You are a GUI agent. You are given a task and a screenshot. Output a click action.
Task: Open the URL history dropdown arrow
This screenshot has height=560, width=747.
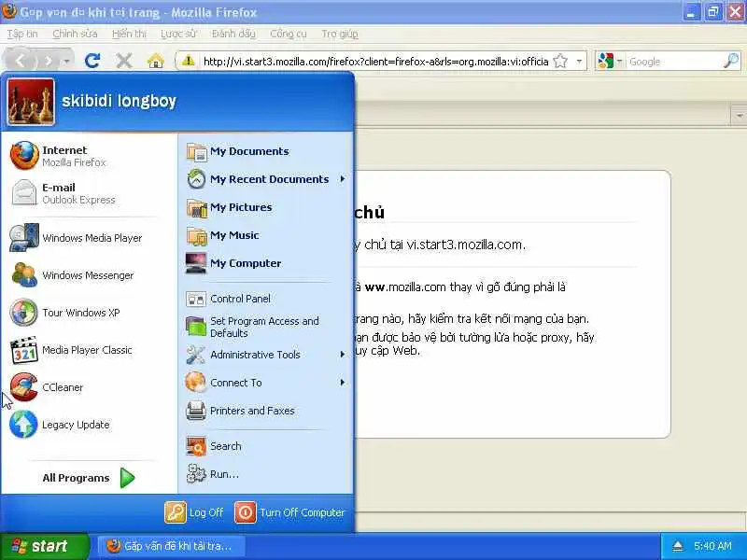(579, 61)
